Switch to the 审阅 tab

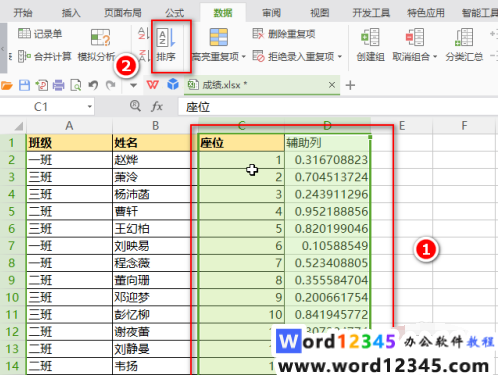pyautogui.click(x=271, y=13)
